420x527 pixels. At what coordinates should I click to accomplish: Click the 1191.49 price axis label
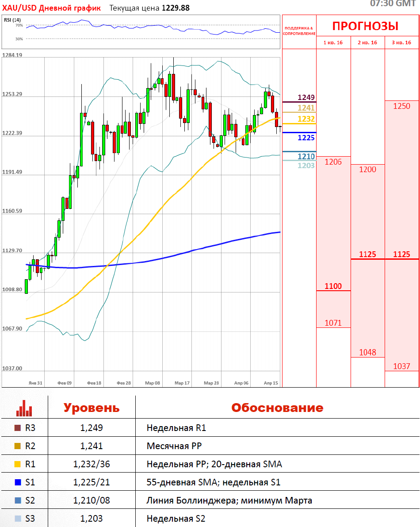point(12,172)
